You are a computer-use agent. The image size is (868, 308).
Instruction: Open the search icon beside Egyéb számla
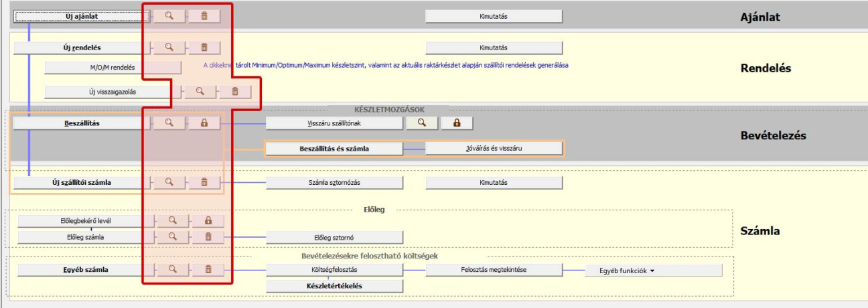tap(172, 269)
